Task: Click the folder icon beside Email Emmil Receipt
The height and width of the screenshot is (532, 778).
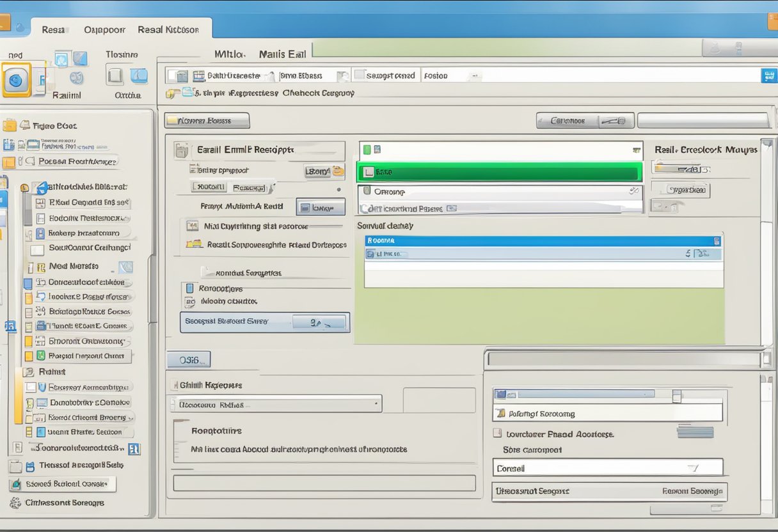Action: point(182,151)
